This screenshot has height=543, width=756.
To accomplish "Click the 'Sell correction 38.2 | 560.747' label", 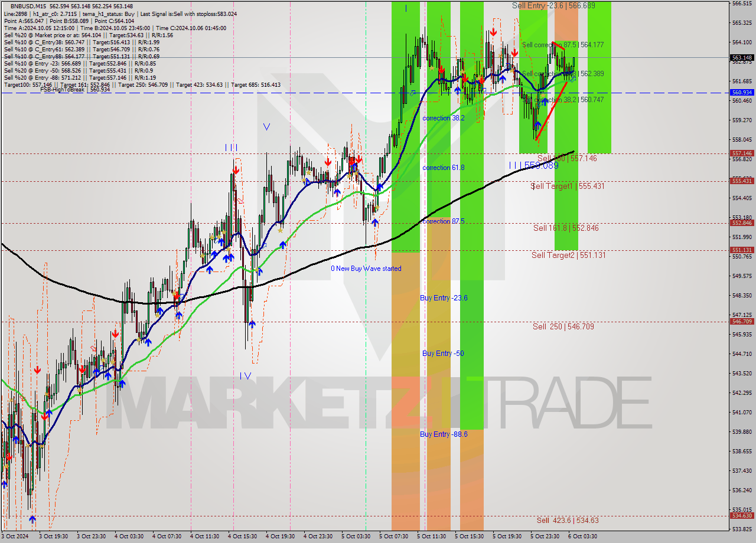I will coord(562,100).
